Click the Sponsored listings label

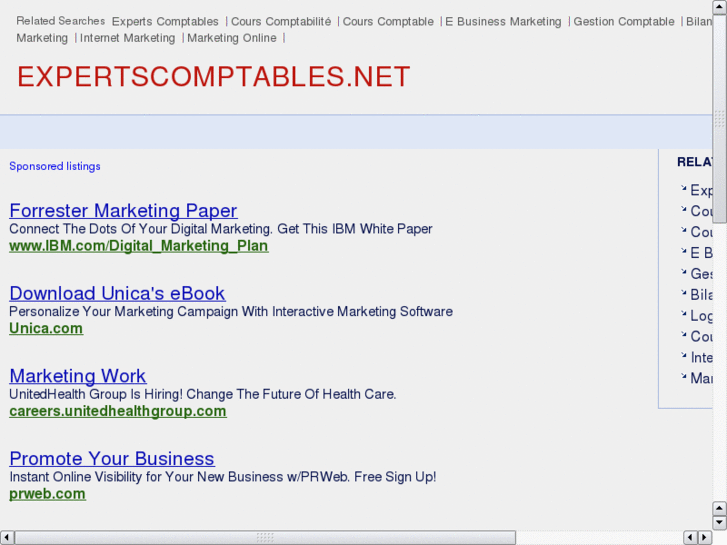click(55, 166)
